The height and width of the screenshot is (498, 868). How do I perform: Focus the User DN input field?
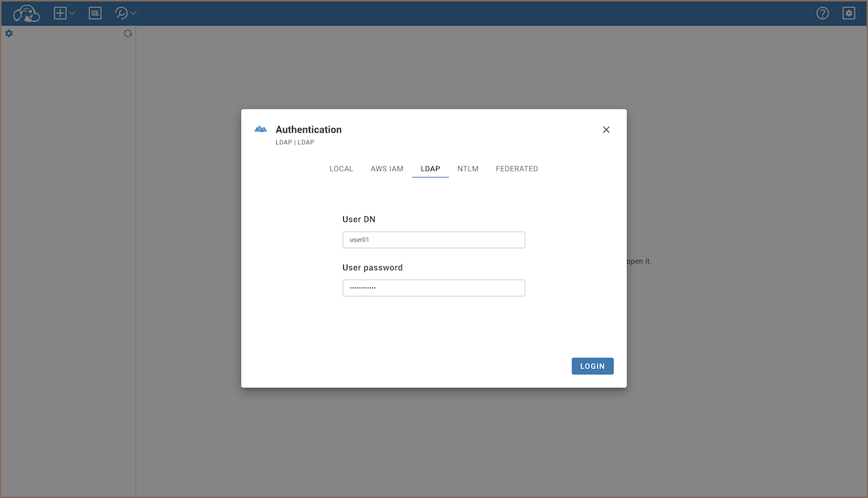(x=433, y=240)
